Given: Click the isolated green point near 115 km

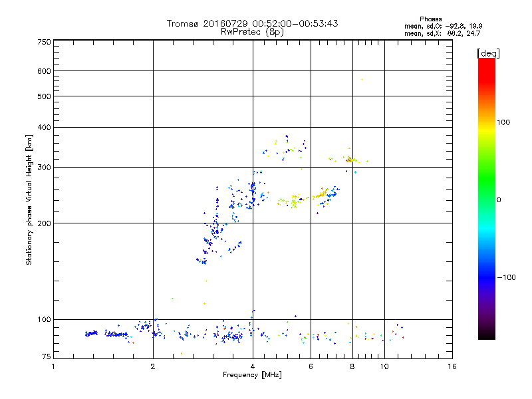Looking at the screenshot, I should (x=172, y=299).
